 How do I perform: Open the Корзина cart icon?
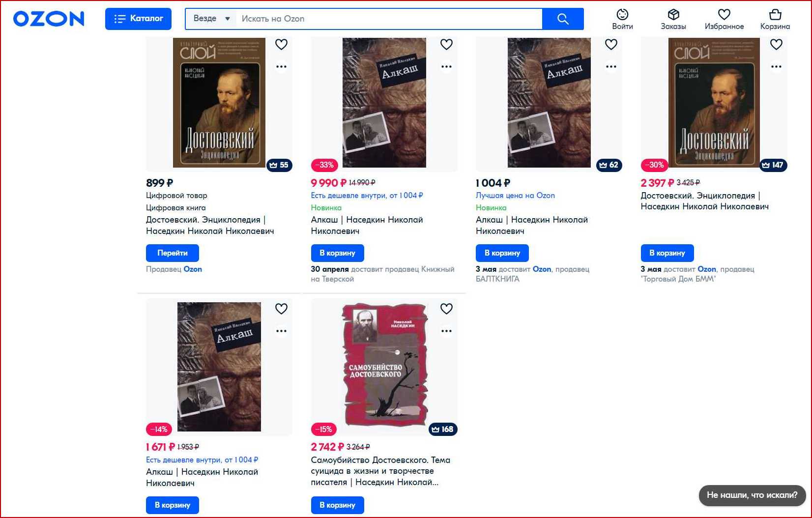[775, 20]
